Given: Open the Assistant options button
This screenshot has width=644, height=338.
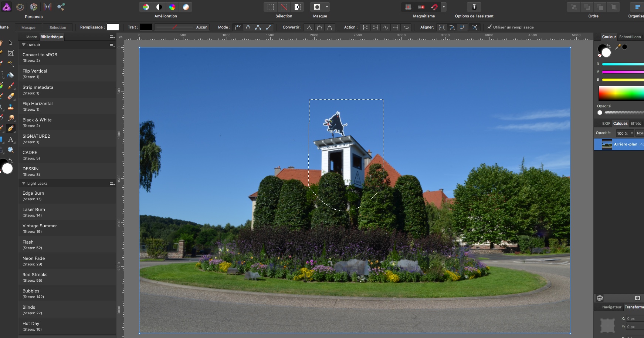Looking at the screenshot, I should (x=474, y=7).
